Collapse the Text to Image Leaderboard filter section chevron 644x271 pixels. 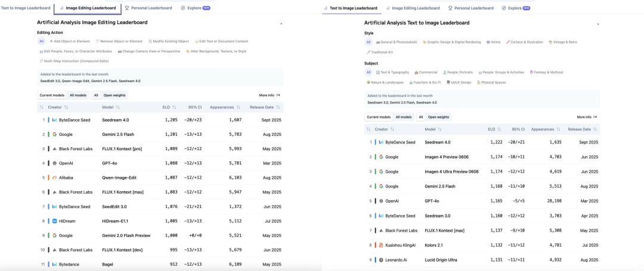click(598, 24)
